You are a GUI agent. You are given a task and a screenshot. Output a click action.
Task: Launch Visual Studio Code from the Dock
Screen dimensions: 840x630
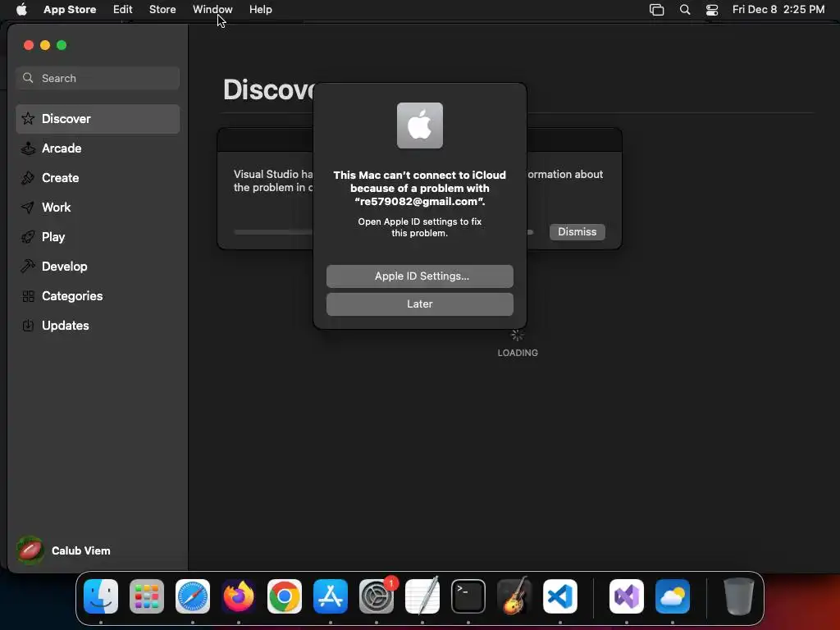[x=559, y=596]
